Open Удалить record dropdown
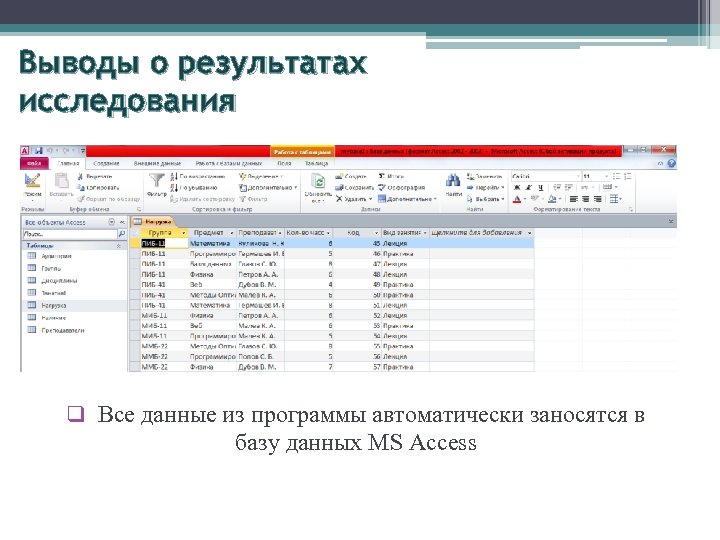This screenshot has width=720, height=540. 354,199
